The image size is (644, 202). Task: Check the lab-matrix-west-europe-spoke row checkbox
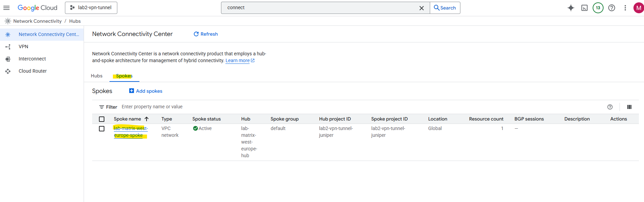click(102, 129)
